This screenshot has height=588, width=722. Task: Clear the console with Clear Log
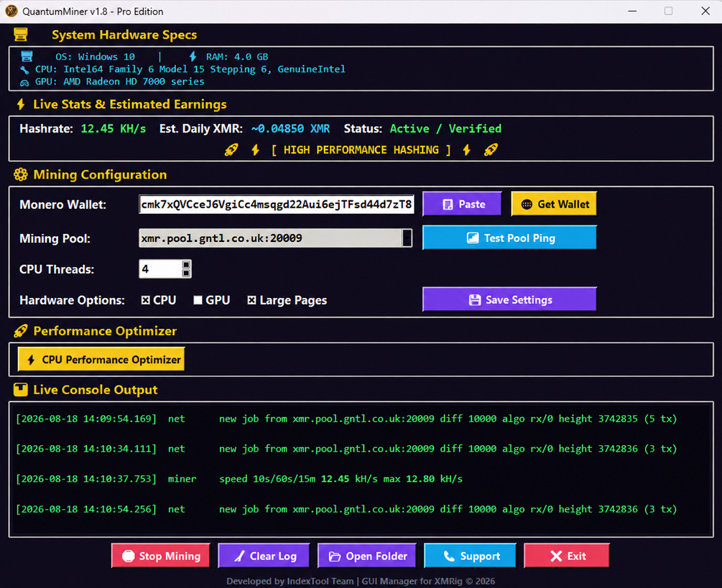coord(264,556)
